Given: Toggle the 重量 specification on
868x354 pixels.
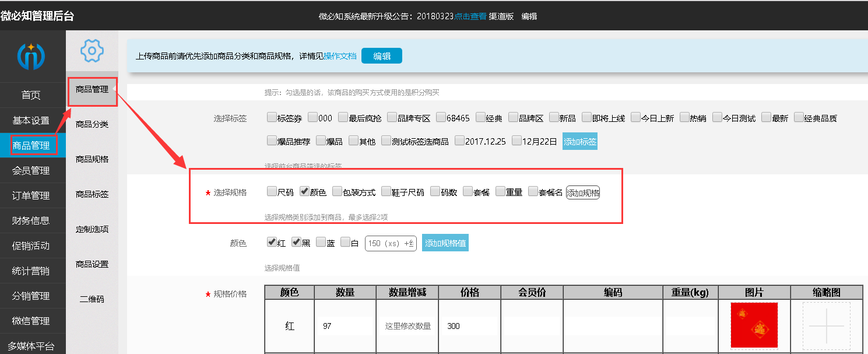Looking at the screenshot, I should point(500,191).
